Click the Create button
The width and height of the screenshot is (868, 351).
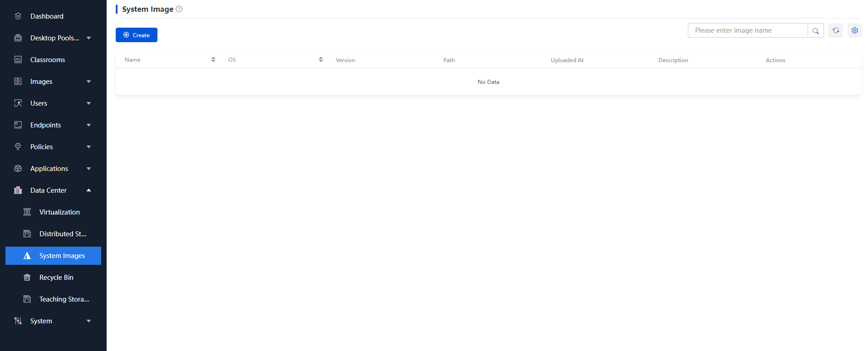137,35
